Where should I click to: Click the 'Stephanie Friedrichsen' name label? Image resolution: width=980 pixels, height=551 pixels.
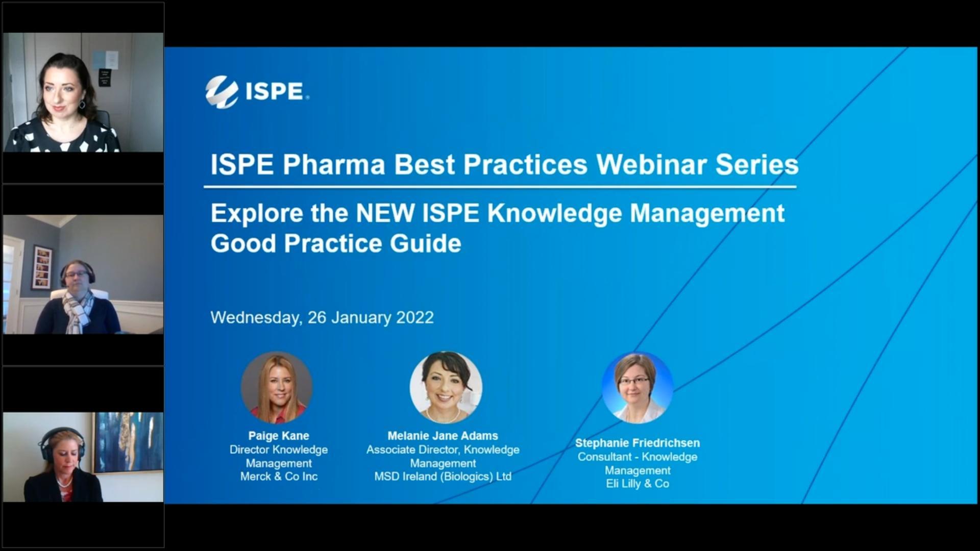pyautogui.click(x=637, y=443)
